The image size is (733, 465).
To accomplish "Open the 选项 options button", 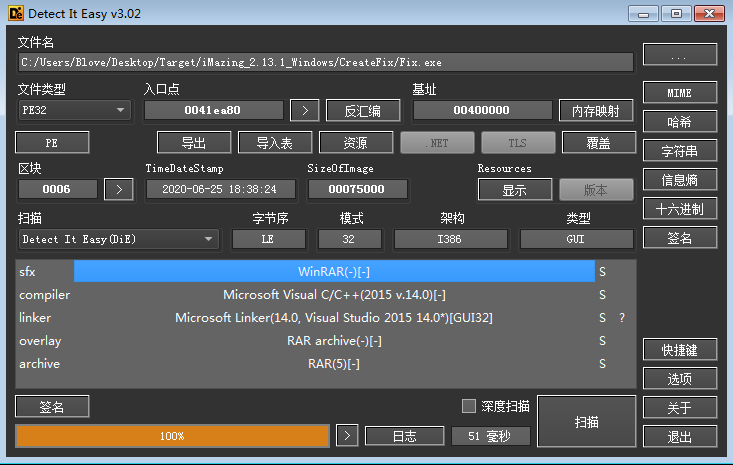I will tap(680, 379).
